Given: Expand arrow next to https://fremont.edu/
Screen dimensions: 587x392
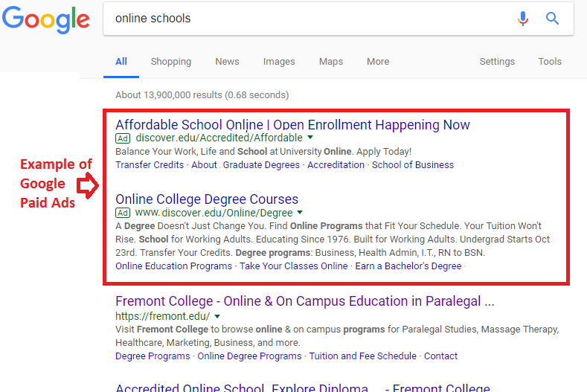Looking at the screenshot, I should 217,316.
